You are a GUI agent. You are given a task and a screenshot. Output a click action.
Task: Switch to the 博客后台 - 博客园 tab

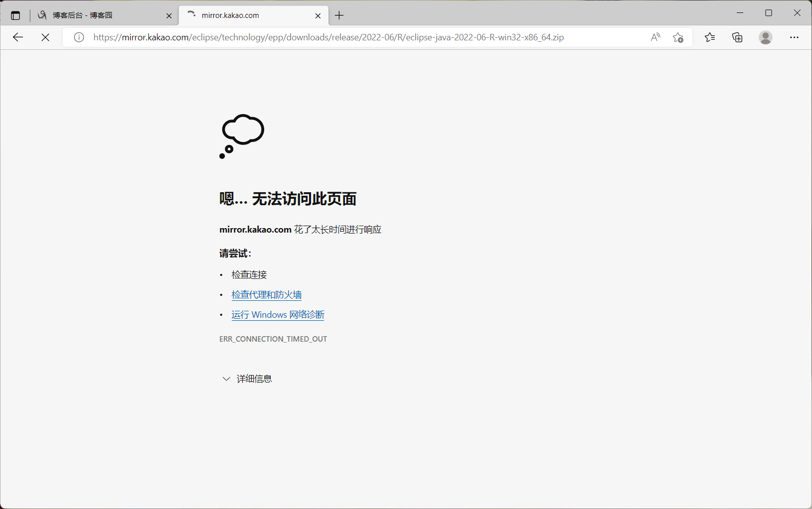click(105, 15)
